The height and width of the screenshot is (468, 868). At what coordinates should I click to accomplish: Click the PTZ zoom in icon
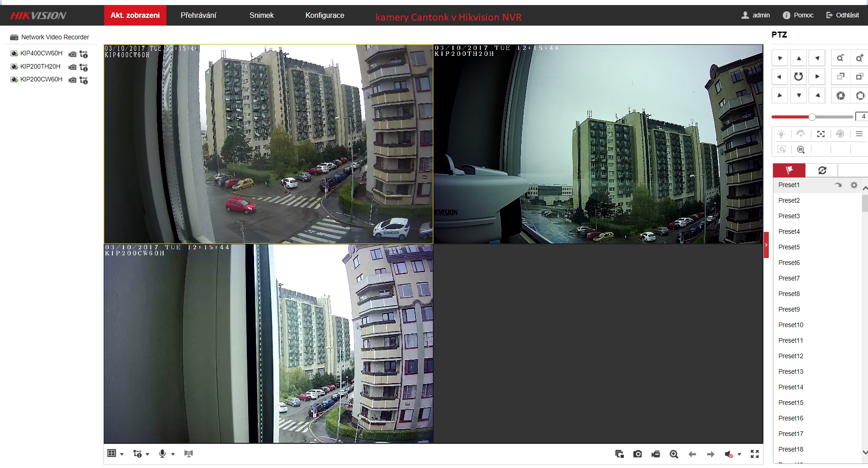[x=859, y=58]
